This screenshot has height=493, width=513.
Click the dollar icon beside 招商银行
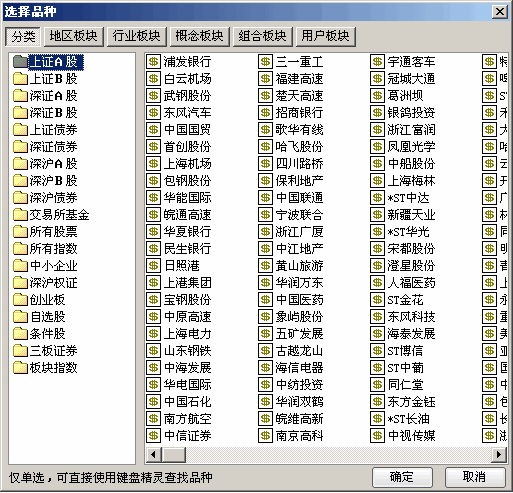pos(265,113)
